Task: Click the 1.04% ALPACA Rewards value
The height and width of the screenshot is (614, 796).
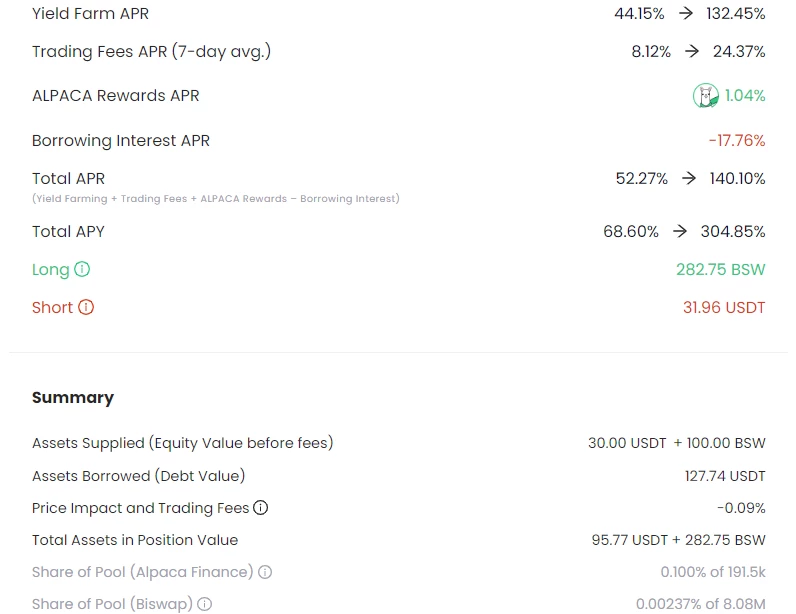Action: (745, 95)
